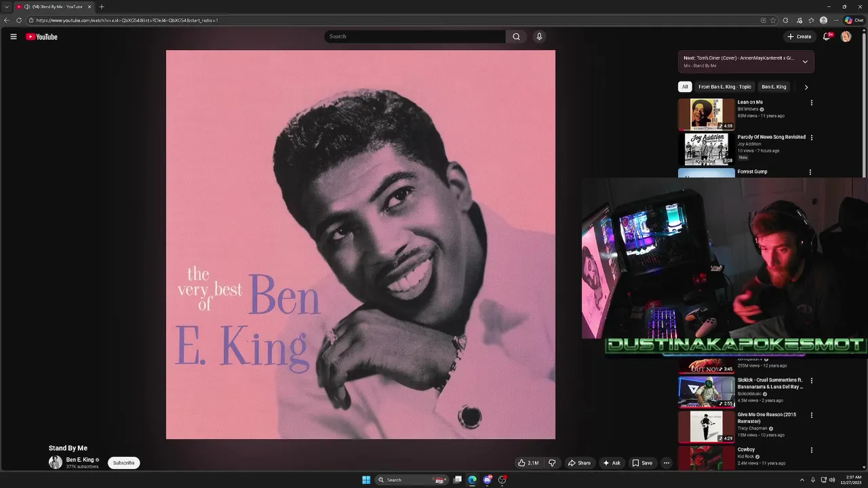Add page to favorites star
The image size is (868, 488).
point(773,20)
